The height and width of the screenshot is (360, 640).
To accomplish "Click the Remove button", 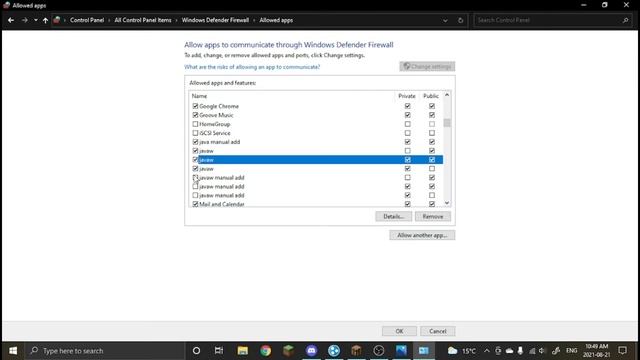I will 433,216.
